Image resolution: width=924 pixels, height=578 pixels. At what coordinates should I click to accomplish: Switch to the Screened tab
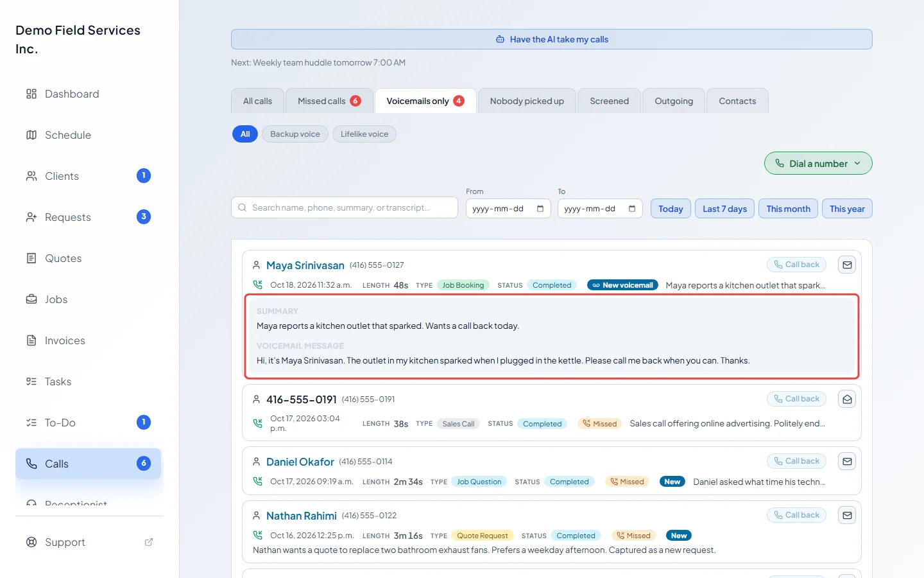click(x=610, y=101)
